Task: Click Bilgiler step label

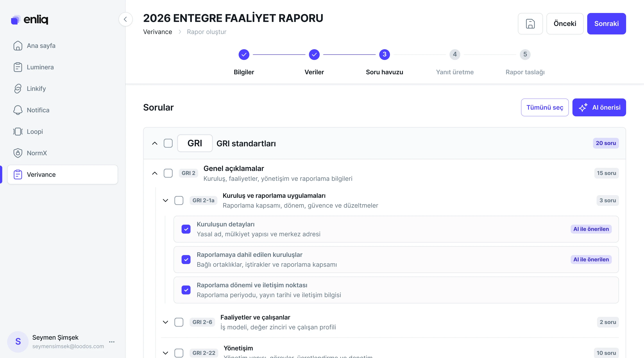Action: click(x=244, y=72)
